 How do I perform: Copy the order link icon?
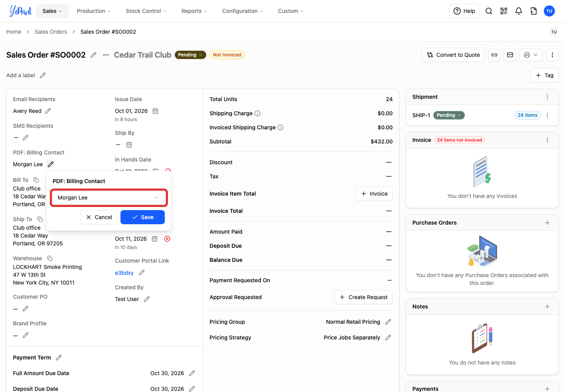[494, 55]
